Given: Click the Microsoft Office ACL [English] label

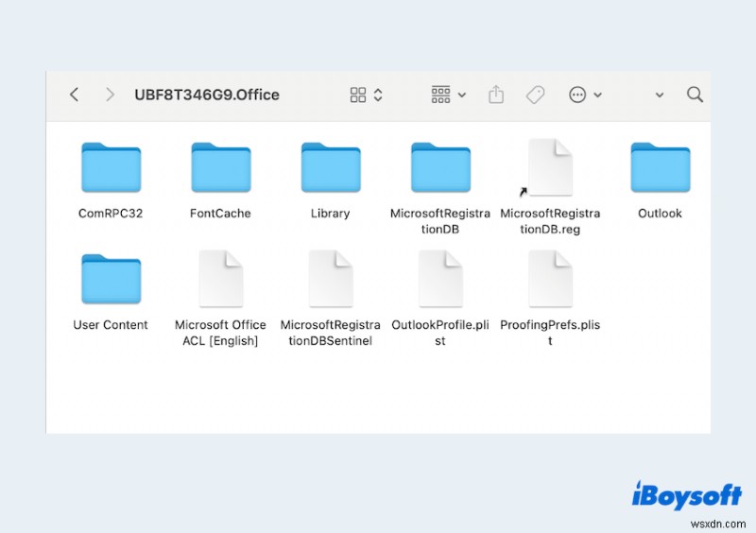Looking at the screenshot, I should click(220, 333).
